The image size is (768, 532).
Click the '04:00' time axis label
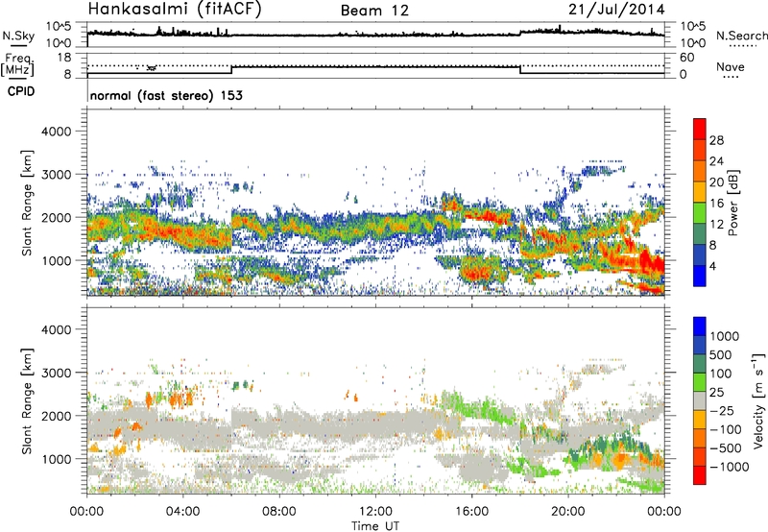(182, 512)
